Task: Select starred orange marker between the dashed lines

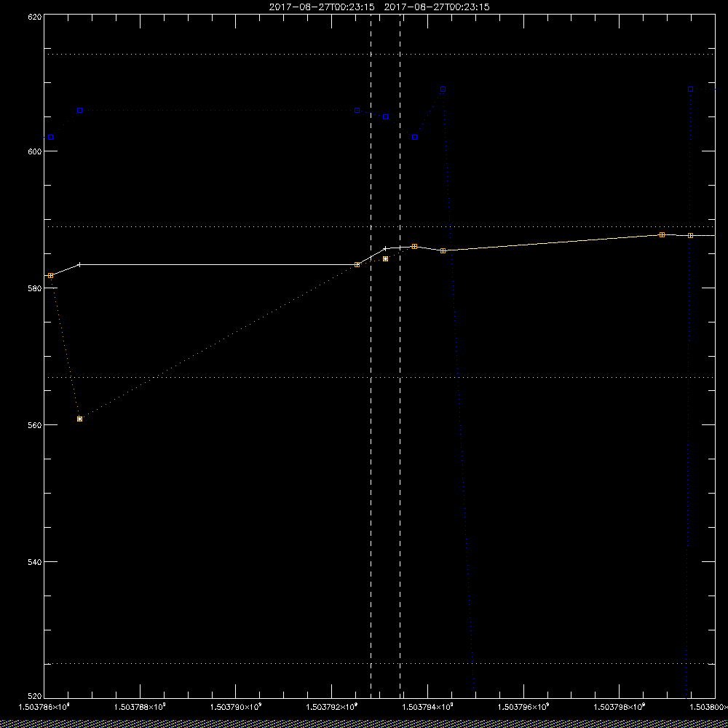Action: click(x=385, y=258)
